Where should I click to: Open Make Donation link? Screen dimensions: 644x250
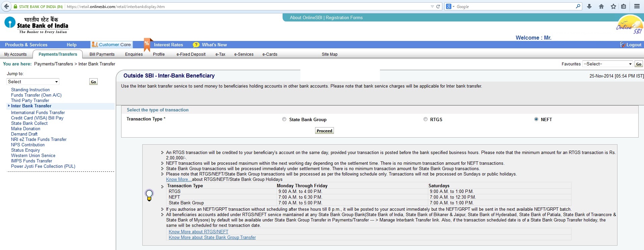pyautogui.click(x=26, y=129)
